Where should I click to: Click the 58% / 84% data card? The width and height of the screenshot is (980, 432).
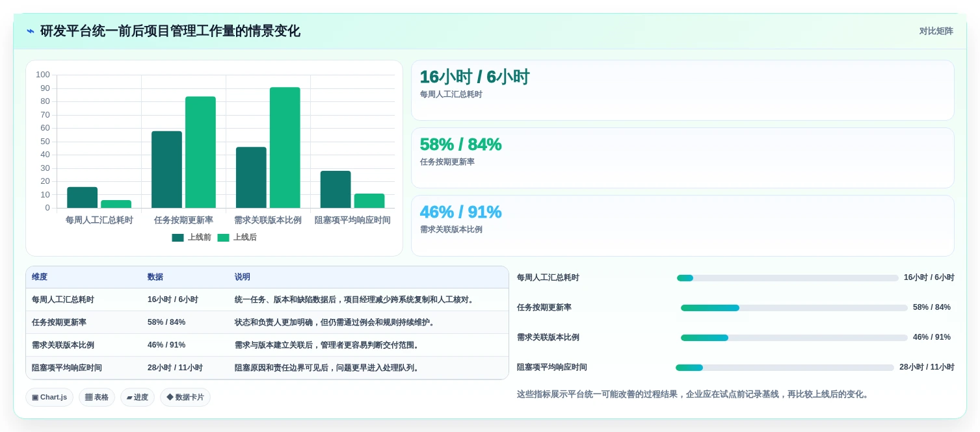tap(683, 158)
